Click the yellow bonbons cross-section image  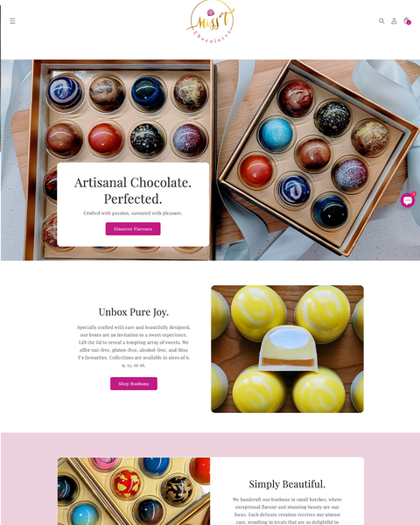(x=287, y=349)
